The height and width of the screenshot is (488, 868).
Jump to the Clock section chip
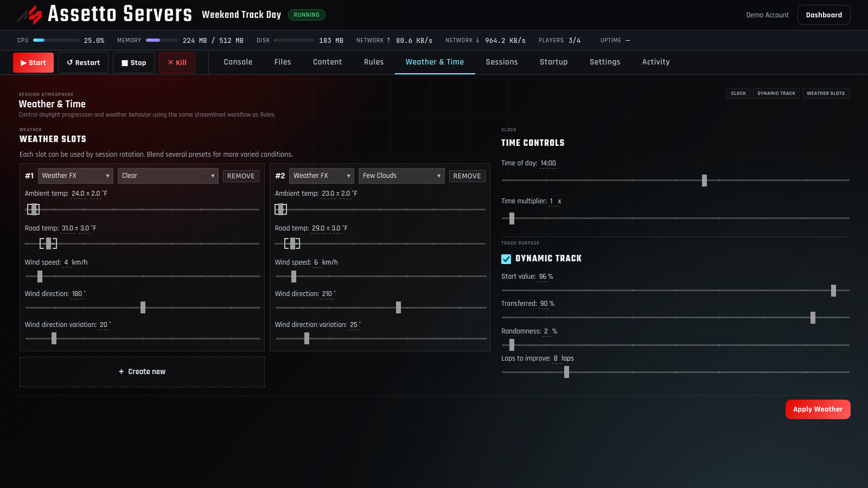(738, 93)
